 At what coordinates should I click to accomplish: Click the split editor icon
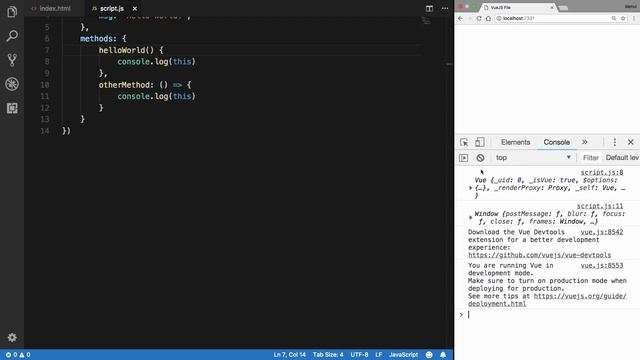pos(429,8)
